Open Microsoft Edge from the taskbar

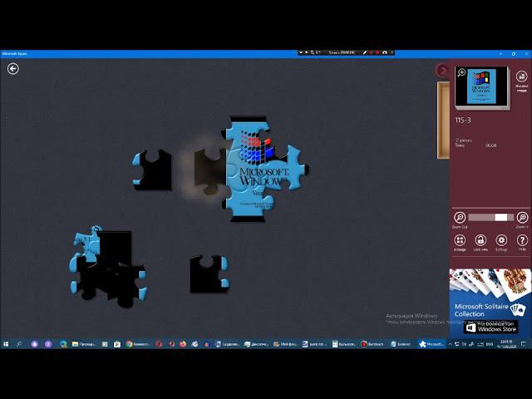click(x=63, y=344)
